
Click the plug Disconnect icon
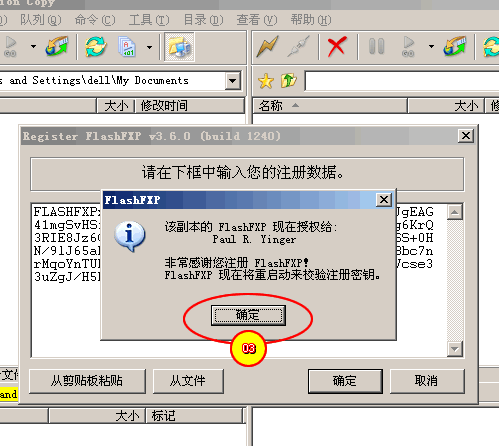coord(299,47)
